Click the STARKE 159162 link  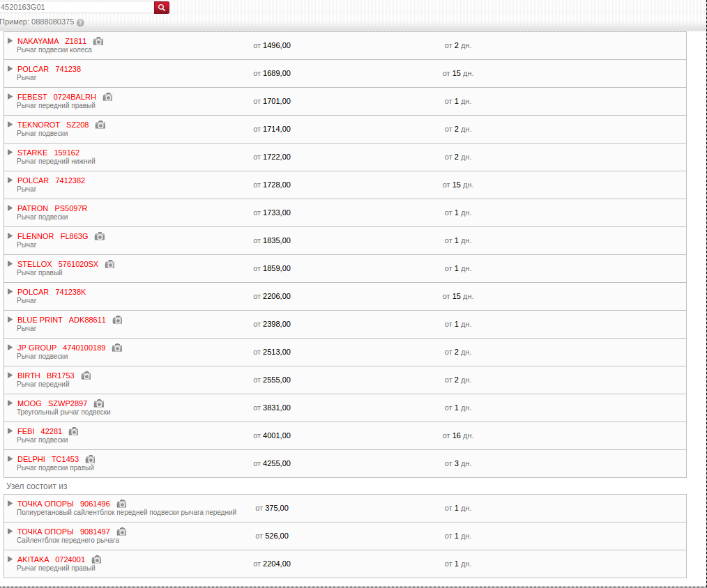pyautogui.click(x=48, y=153)
